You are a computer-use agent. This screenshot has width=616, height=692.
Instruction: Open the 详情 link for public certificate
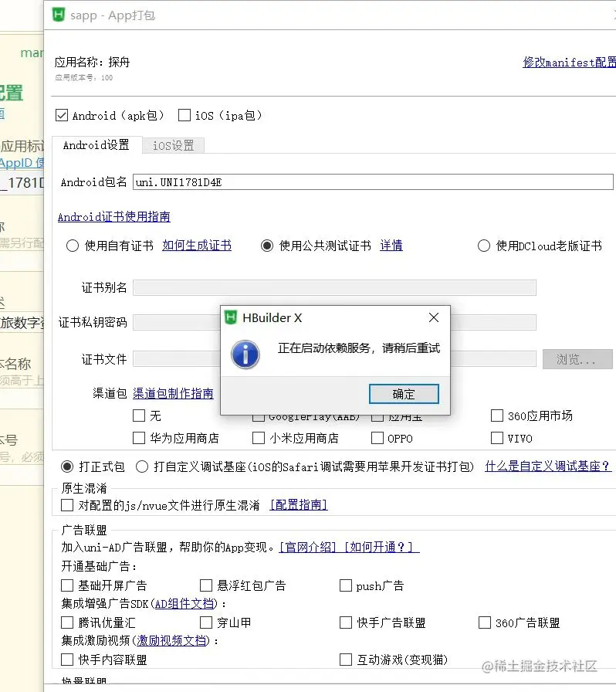391,246
